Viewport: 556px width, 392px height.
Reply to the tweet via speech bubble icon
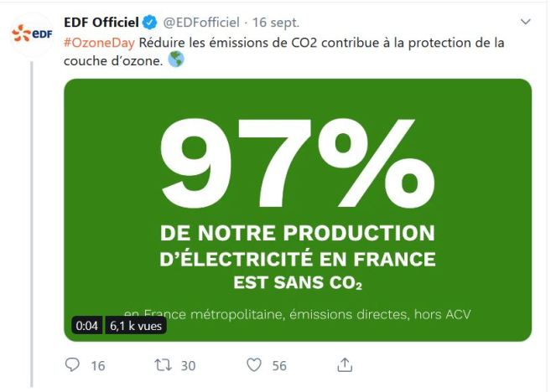tap(73, 364)
